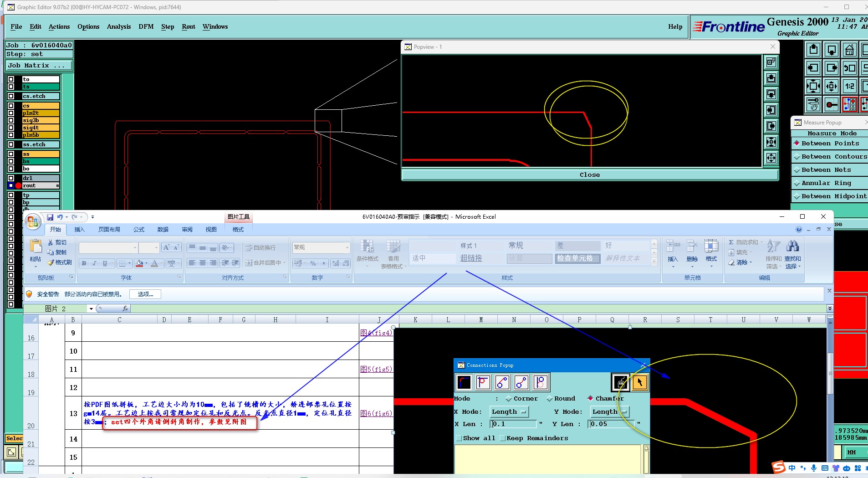The height and width of the screenshot is (478, 868).
Task: Click the Excel Office button orb
Action: (x=33, y=222)
